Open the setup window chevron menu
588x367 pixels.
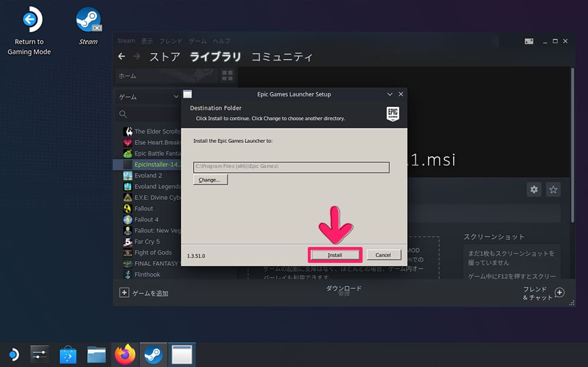390,94
